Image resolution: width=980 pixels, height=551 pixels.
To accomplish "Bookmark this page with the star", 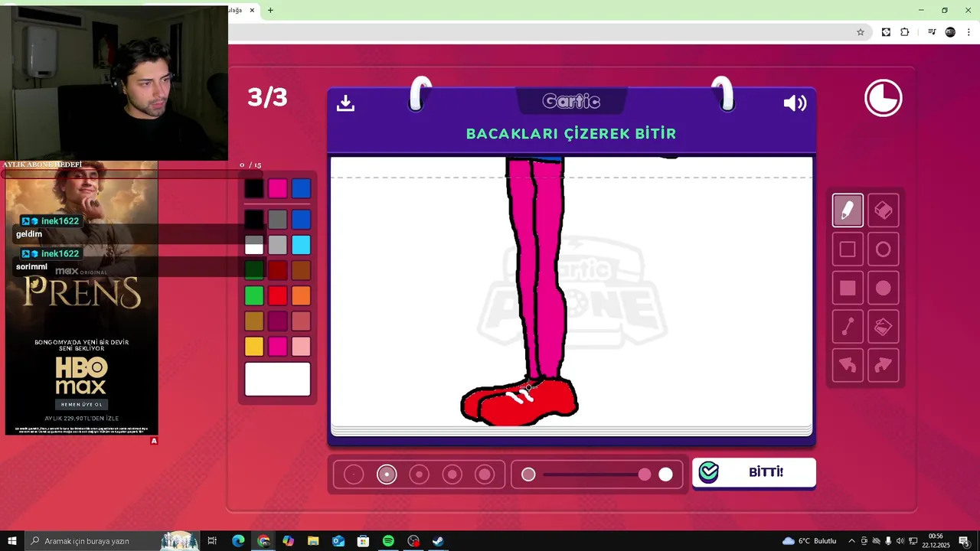I will point(860,32).
